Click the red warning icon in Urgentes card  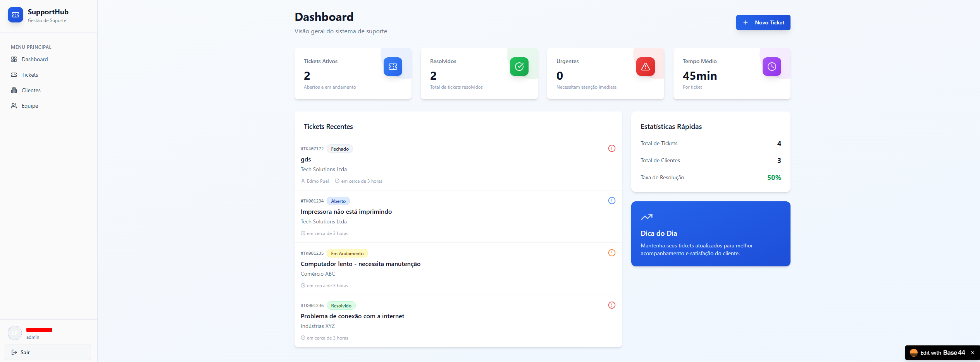click(645, 67)
